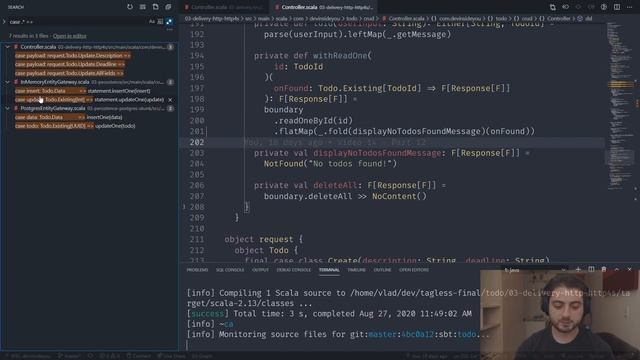The image size is (640, 360).
Task: Collapse PostgresEntityGateway.scala search results
Action: [x=7, y=109]
